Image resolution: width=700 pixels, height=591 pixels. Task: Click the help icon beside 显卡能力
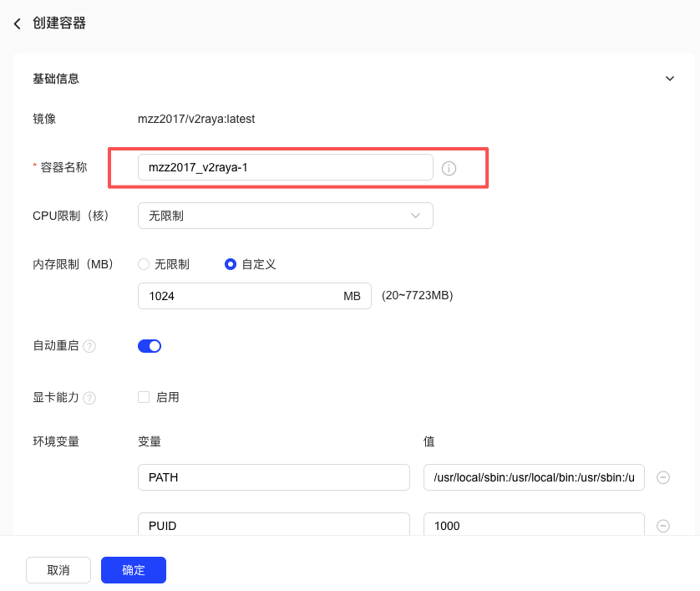click(x=89, y=398)
